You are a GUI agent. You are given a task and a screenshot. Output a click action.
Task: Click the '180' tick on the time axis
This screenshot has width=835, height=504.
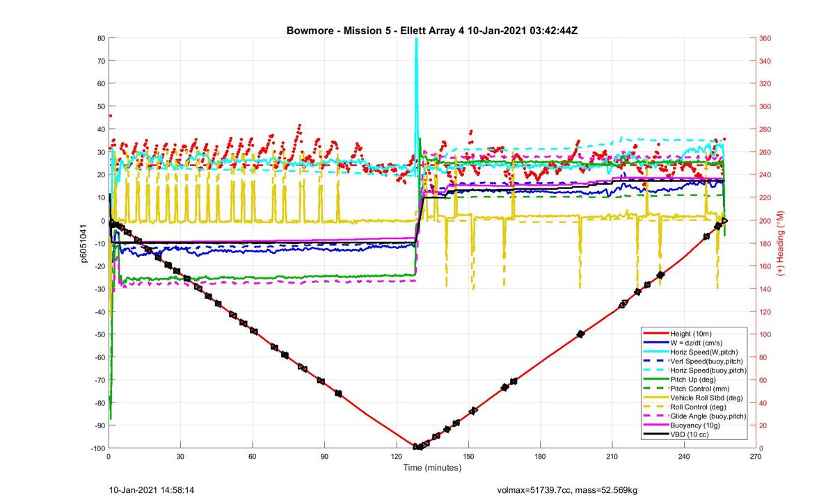tap(540, 457)
